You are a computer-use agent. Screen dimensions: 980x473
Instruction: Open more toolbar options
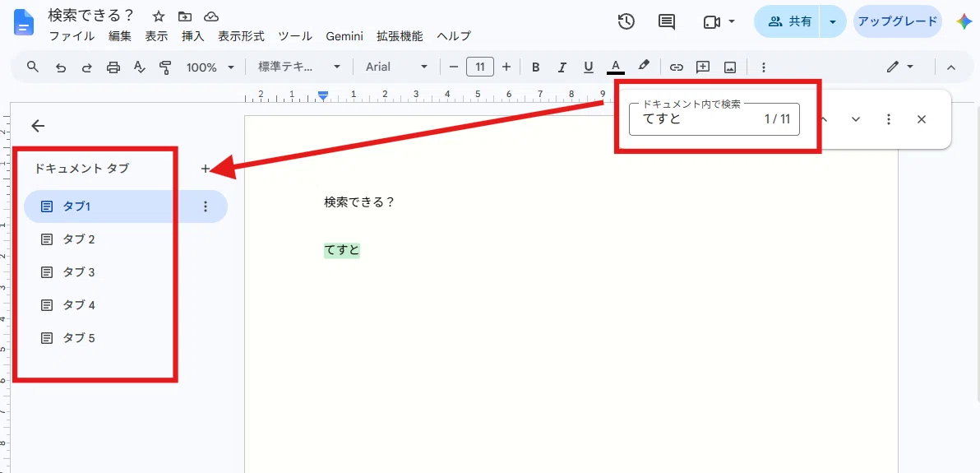point(763,67)
